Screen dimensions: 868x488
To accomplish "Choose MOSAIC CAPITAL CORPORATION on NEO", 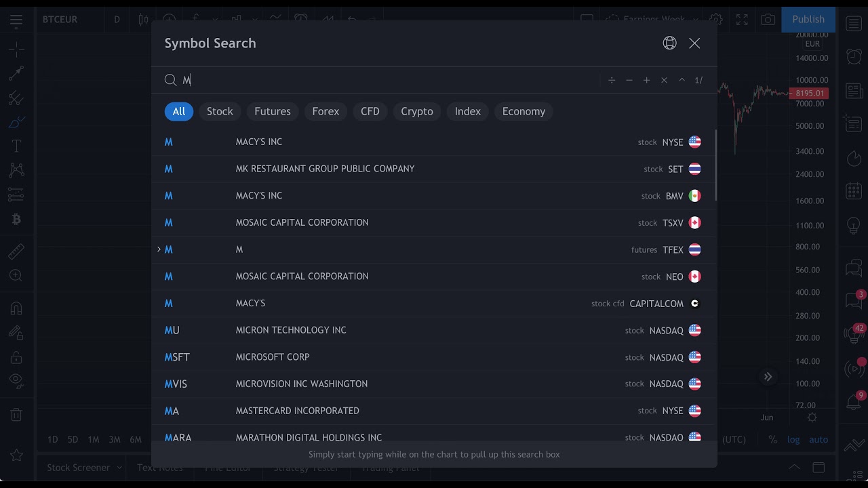I will [433, 277].
